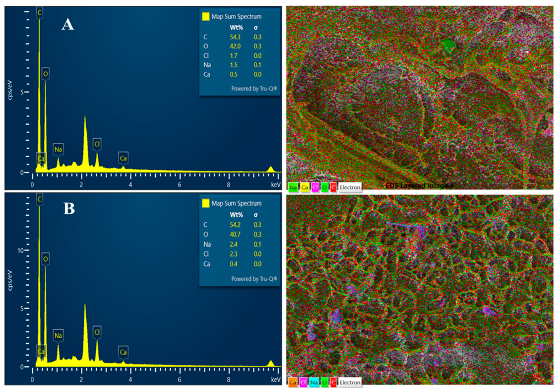Click the Electron layer button in the lower map legend
The width and height of the screenshot is (558, 392).
pos(350,382)
